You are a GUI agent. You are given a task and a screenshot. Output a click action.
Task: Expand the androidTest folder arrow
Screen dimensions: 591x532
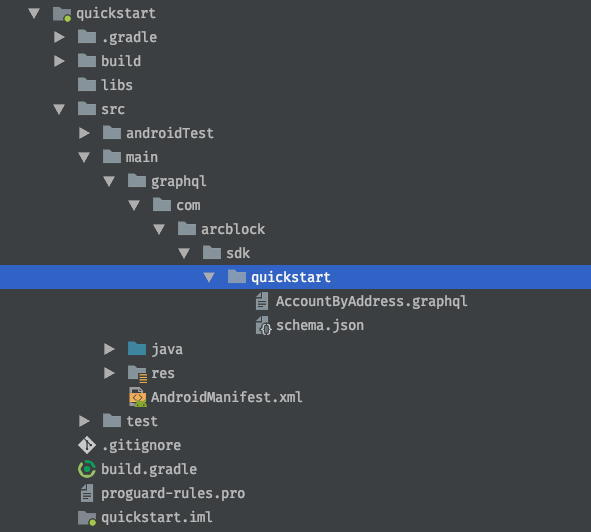tap(84, 133)
